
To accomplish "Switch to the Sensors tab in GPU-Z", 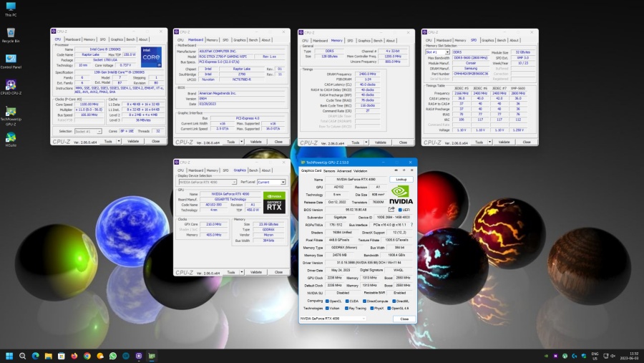I will [329, 170].
